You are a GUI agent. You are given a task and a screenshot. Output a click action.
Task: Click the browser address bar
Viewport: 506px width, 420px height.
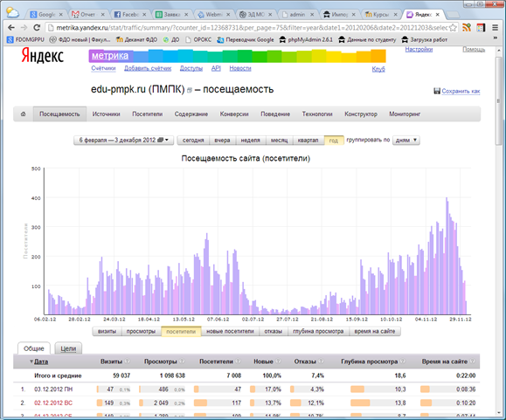click(252, 28)
